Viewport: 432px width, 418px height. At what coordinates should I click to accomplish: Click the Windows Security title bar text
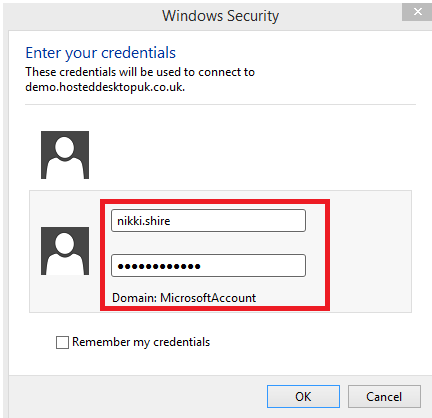[221, 16]
